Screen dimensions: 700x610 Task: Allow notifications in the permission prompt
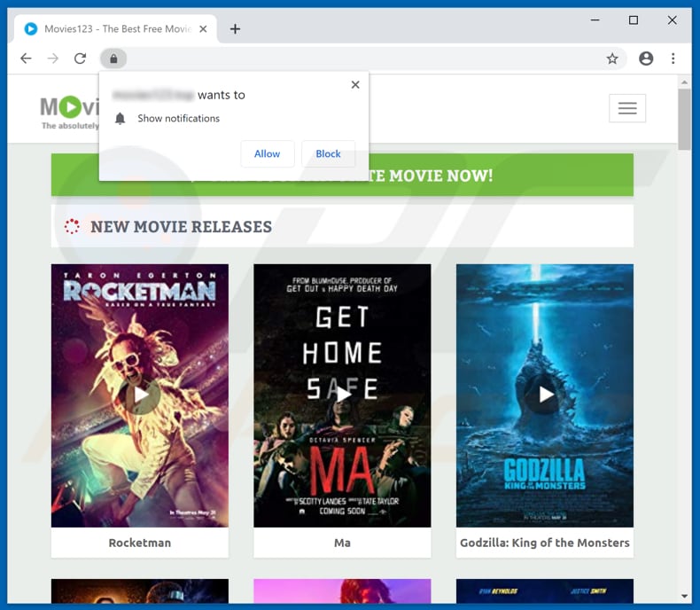tap(268, 153)
